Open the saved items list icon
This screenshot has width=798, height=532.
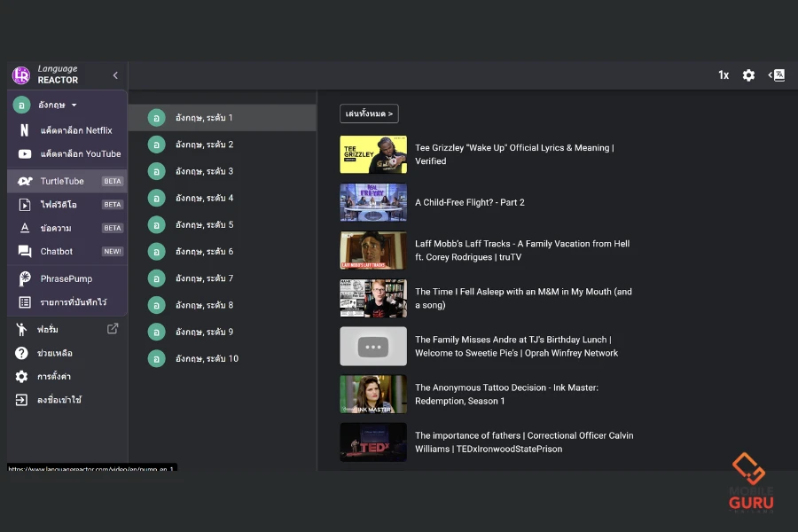(x=24, y=302)
